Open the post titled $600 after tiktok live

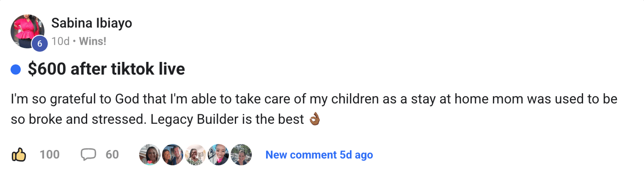point(106,69)
